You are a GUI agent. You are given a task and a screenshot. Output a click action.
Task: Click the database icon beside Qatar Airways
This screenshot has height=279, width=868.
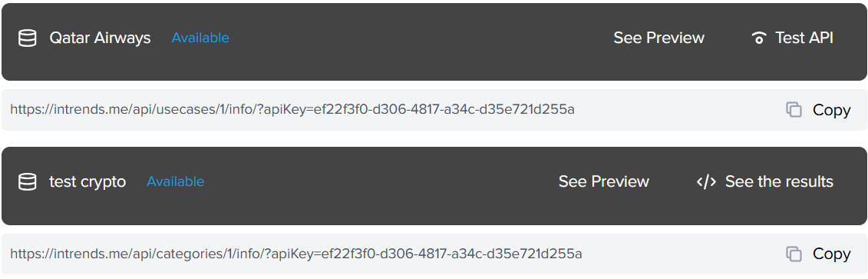(27, 38)
